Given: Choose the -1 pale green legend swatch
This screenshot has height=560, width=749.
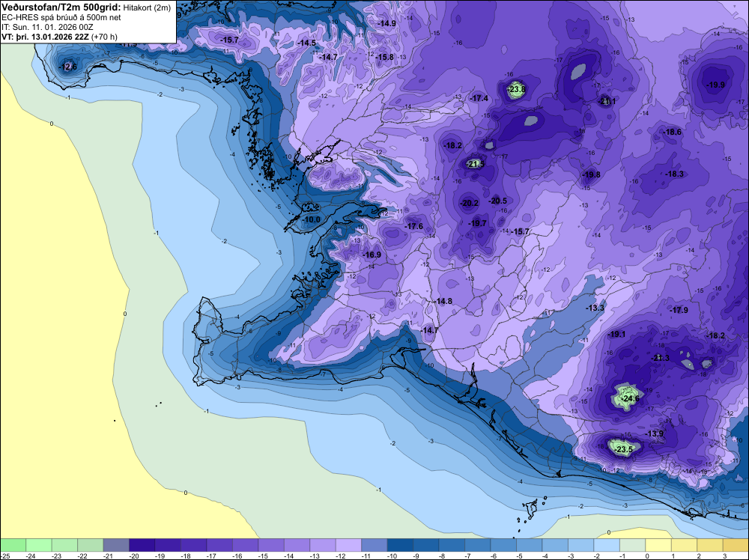Looking at the screenshot, I should [x=632, y=545].
